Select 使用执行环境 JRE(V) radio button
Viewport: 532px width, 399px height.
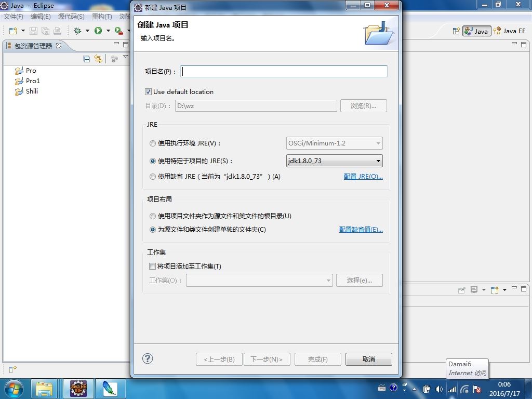pyautogui.click(x=153, y=143)
